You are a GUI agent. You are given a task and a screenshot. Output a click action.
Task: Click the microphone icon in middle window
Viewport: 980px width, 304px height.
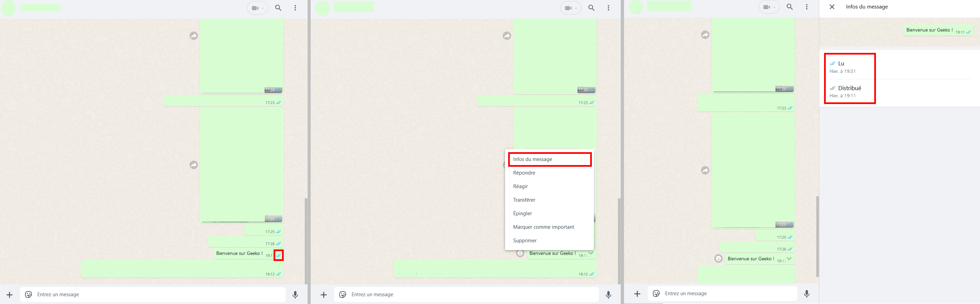pyautogui.click(x=608, y=295)
